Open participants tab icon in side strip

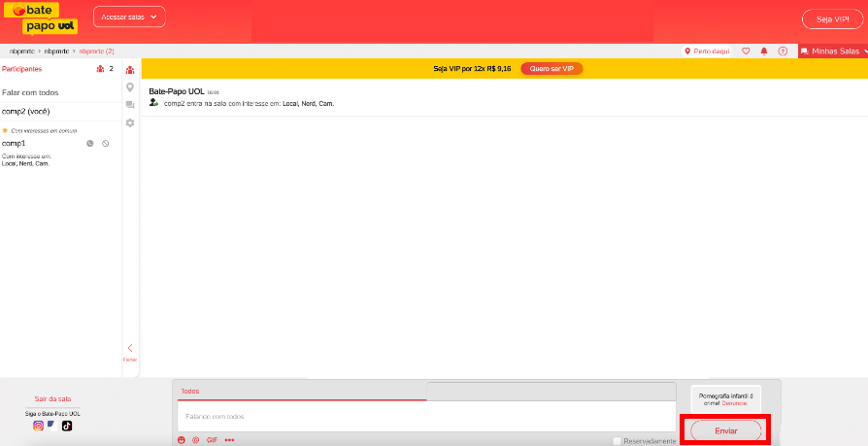[x=130, y=70]
